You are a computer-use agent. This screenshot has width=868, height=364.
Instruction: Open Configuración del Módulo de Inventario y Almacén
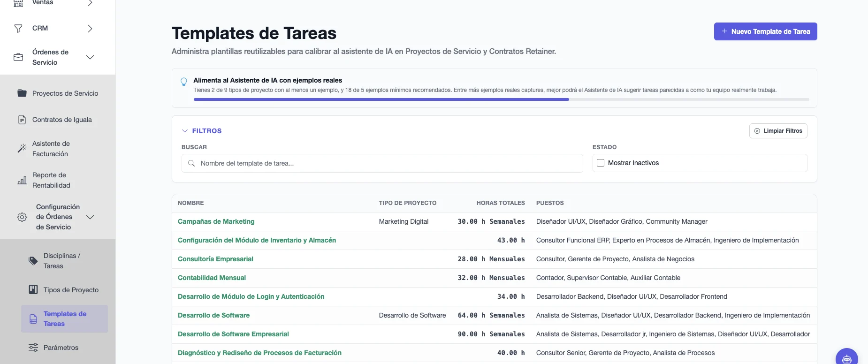[x=257, y=240]
